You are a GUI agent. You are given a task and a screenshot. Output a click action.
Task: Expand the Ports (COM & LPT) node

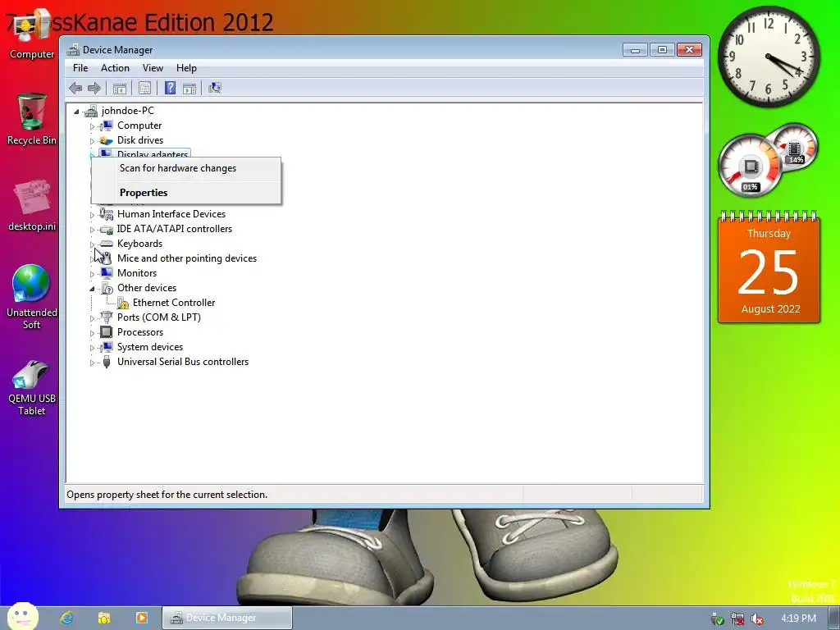tap(92, 318)
